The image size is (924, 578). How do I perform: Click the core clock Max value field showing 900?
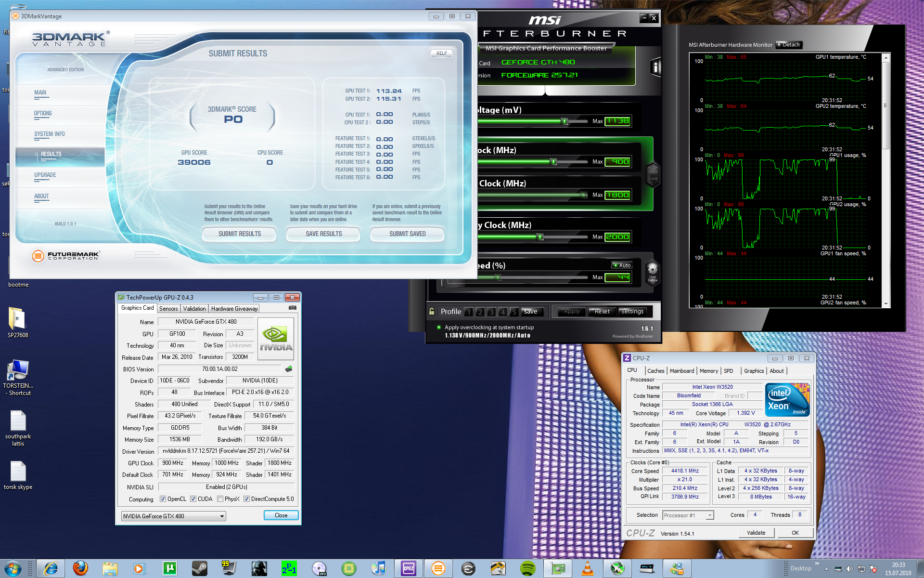pos(618,161)
